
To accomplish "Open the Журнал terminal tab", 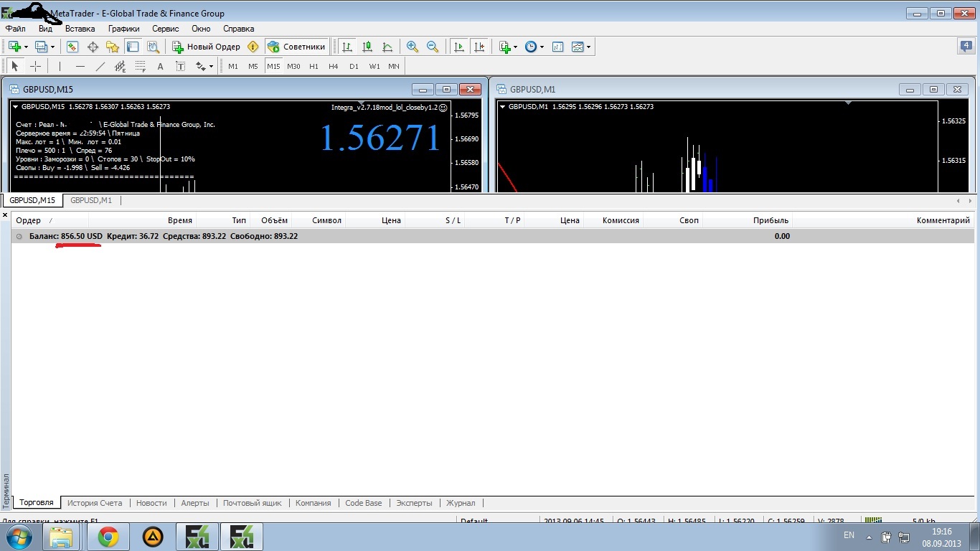I will pos(461,503).
